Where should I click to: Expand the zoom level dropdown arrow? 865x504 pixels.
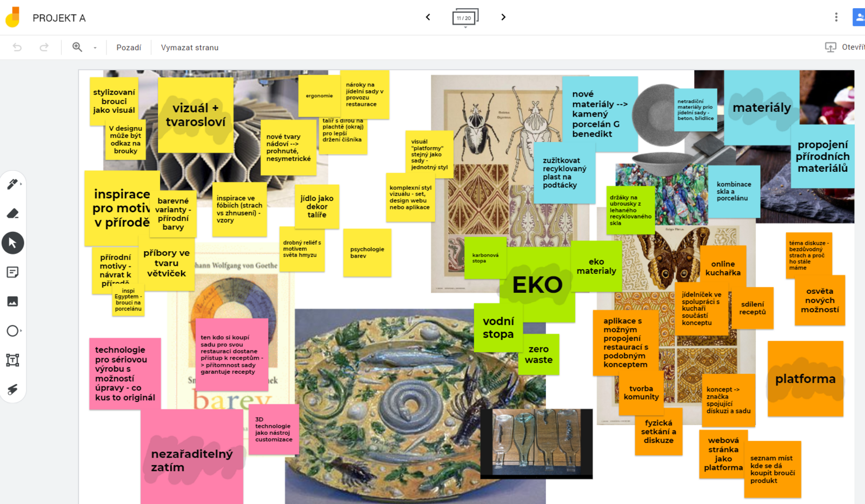click(95, 48)
